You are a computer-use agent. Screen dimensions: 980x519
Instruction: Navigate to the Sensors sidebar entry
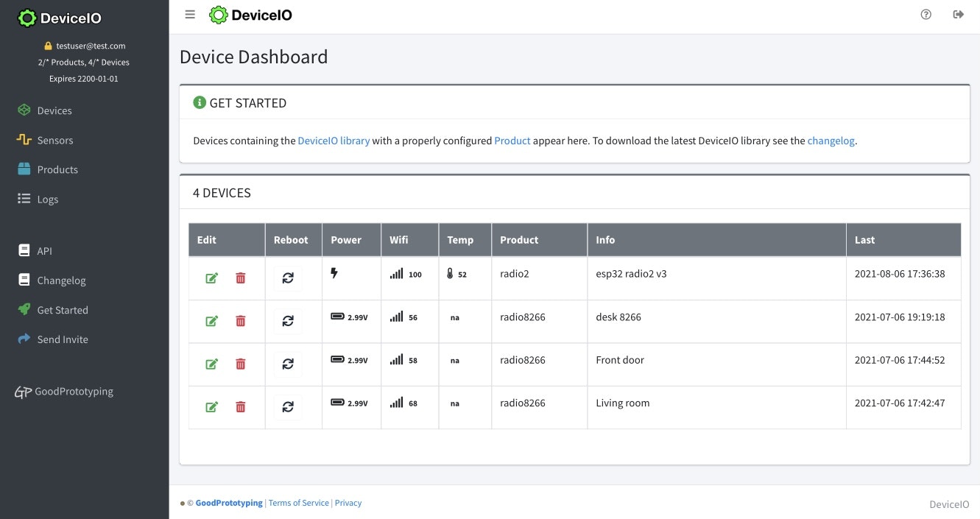[55, 140]
